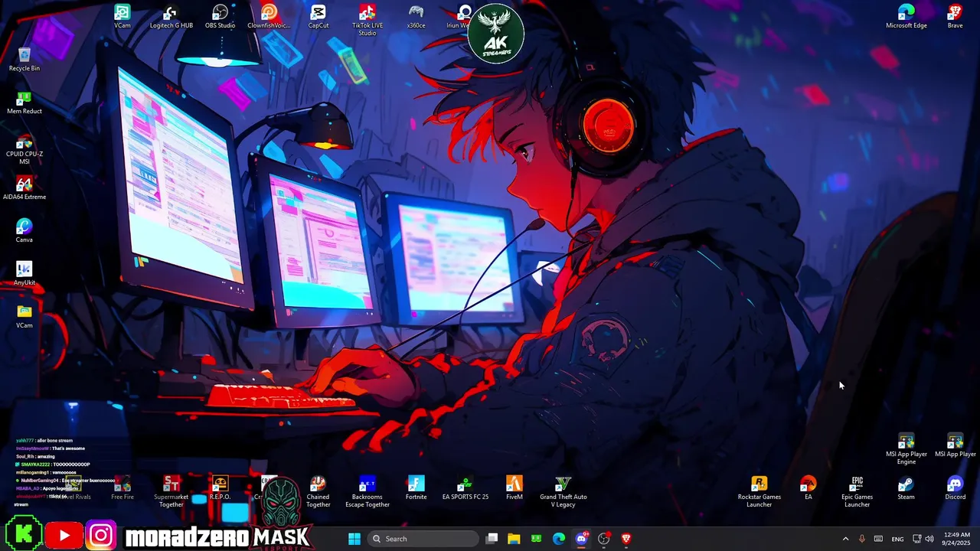The height and width of the screenshot is (551, 980).
Task: Switch to Discord on the taskbar
Action: pos(581,539)
